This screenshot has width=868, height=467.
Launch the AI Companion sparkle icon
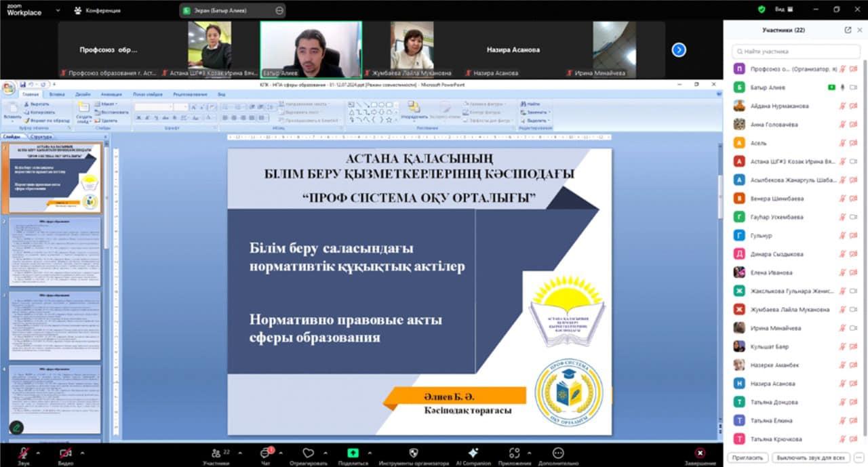473,453
